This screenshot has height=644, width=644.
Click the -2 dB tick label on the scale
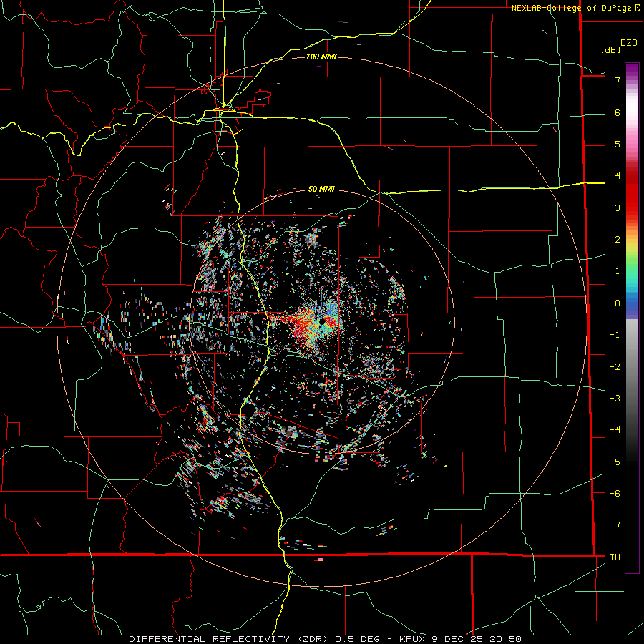pos(615,367)
